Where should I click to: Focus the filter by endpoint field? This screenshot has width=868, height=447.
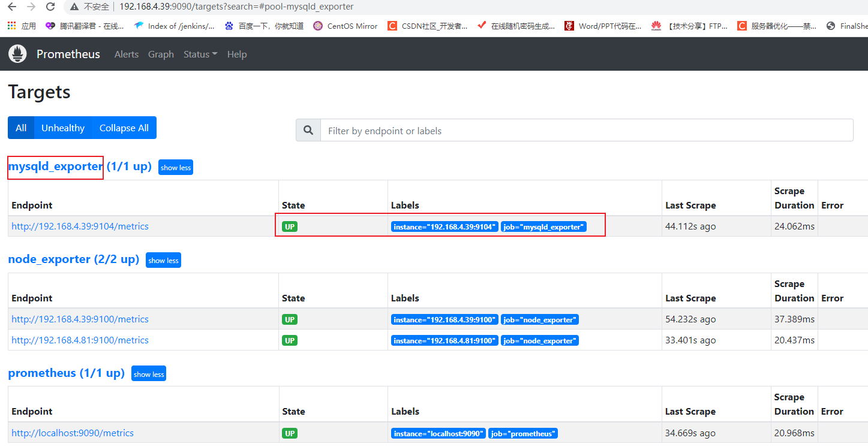(x=587, y=131)
